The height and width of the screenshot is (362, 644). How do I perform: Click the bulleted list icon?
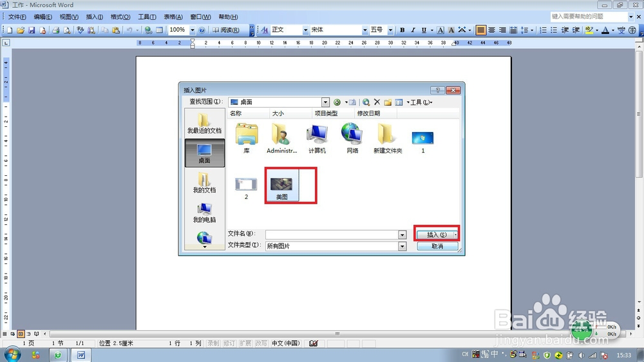coord(554,30)
